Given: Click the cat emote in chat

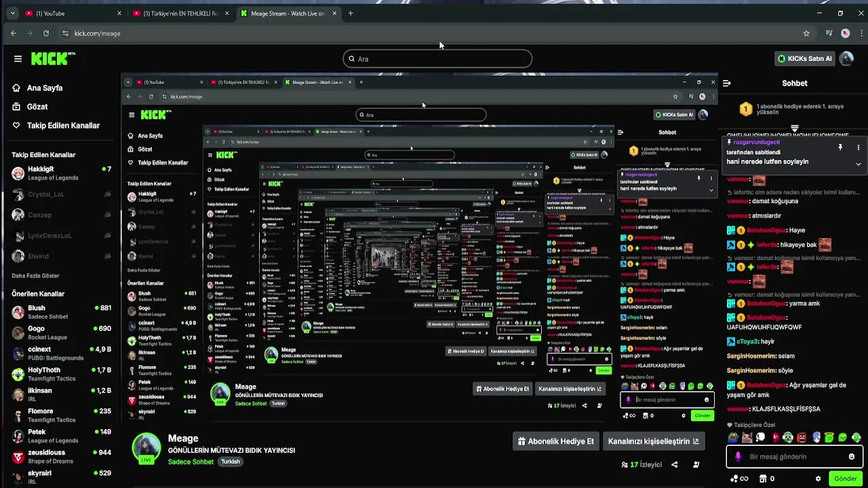Looking at the screenshot, I should point(747,438).
